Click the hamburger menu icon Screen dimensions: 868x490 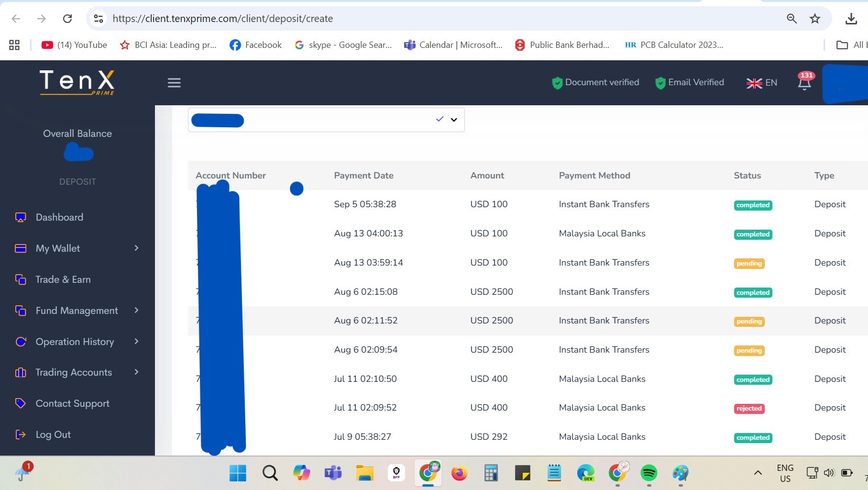(174, 83)
